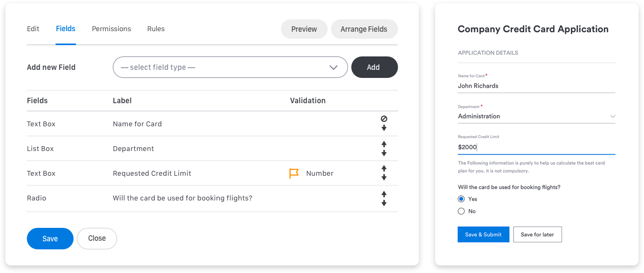Click the Save & Submit button
Viewport: 644px width, 273px height.
483,234
